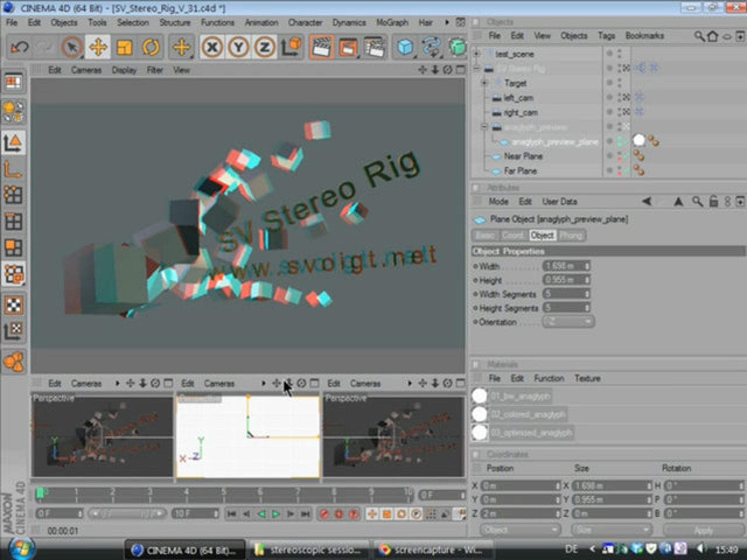Select the 01_bw_anaglyph material swatch

[x=479, y=396]
